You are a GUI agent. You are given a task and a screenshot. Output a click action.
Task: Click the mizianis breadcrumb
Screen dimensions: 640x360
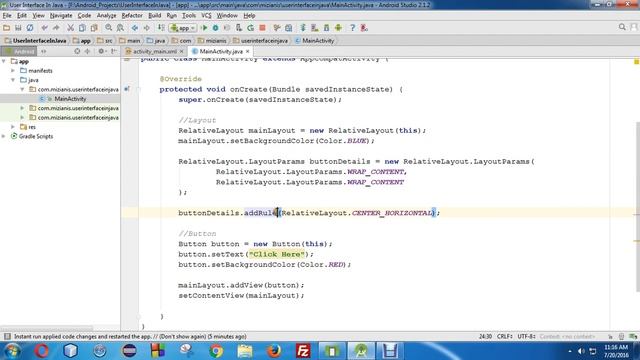click(x=212, y=41)
